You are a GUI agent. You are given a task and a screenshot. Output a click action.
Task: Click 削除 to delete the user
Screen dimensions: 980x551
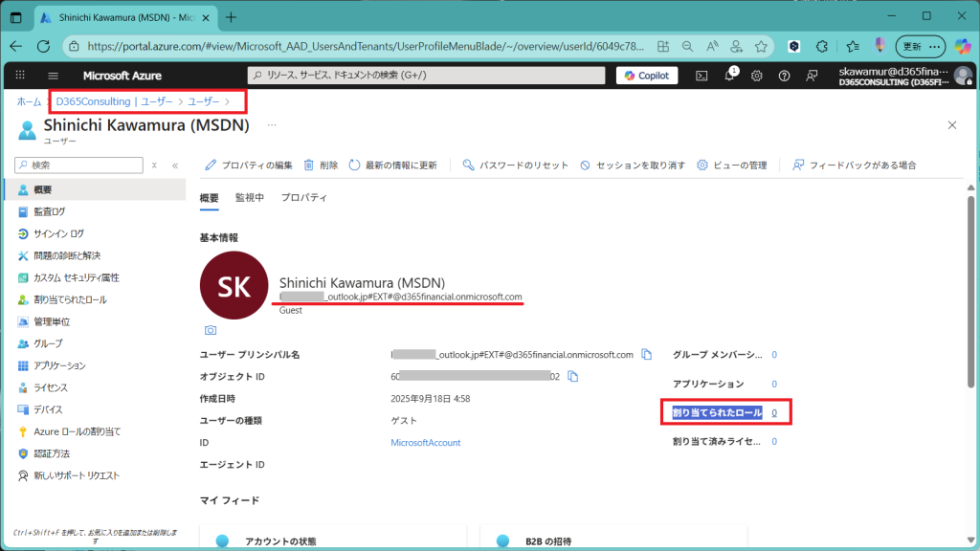321,165
